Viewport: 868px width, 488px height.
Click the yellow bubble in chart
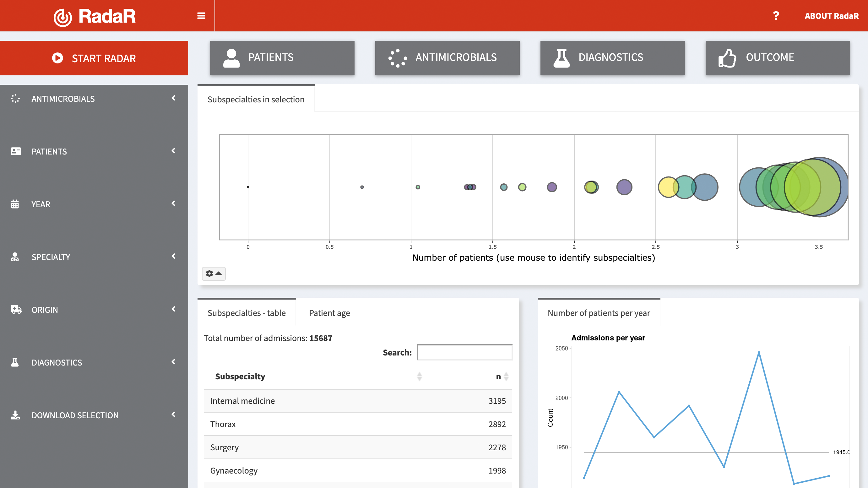click(665, 187)
